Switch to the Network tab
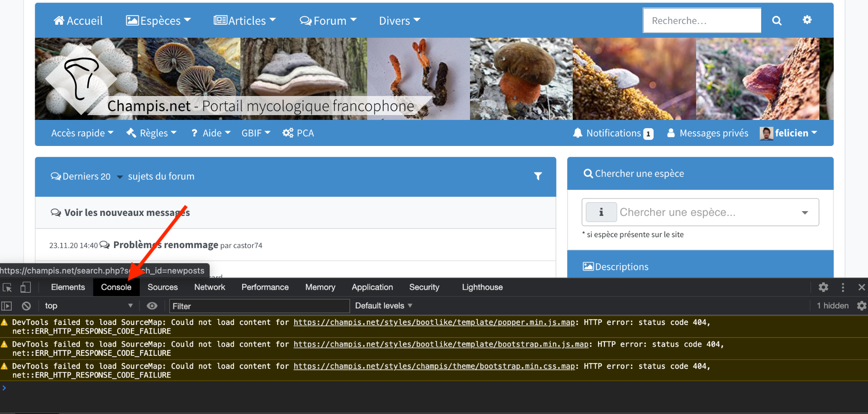The width and height of the screenshot is (868, 414). [210, 287]
